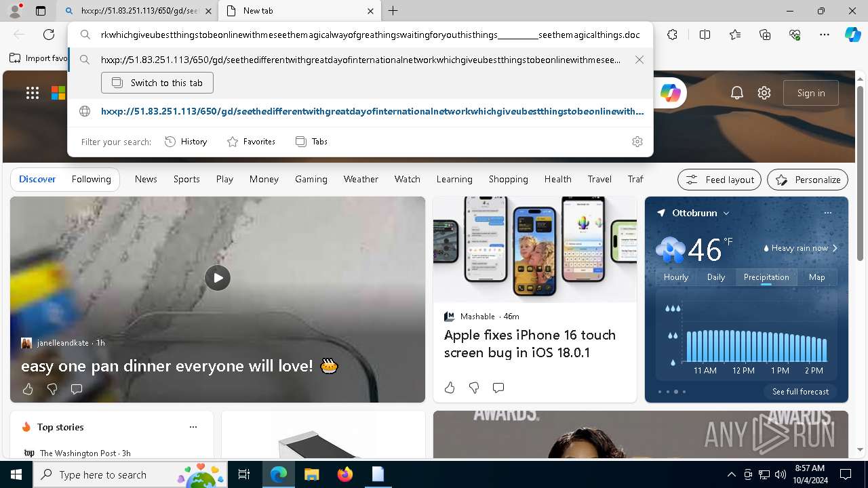Screen dimensions: 868x488
Task: Open the Gaming category
Action: pos(311,179)
